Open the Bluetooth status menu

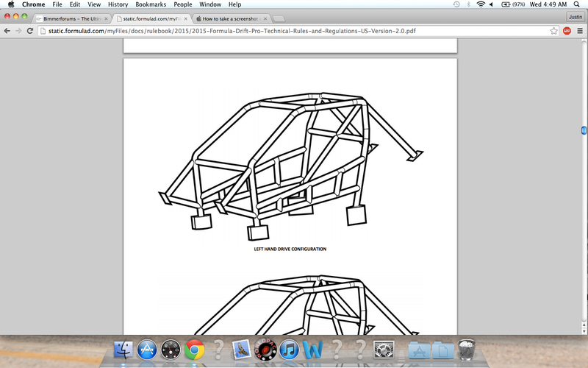(x=468, y=4)
